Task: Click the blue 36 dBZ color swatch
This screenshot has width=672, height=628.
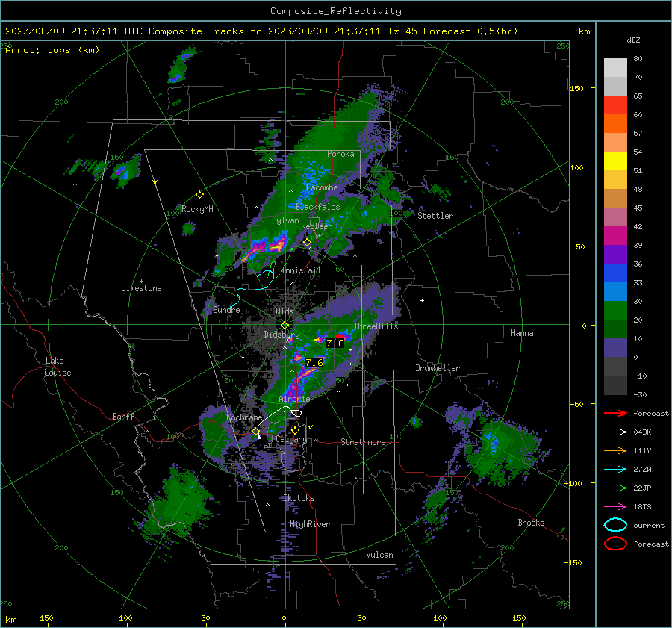Action: pyautogui.click(x=615, y=273)
